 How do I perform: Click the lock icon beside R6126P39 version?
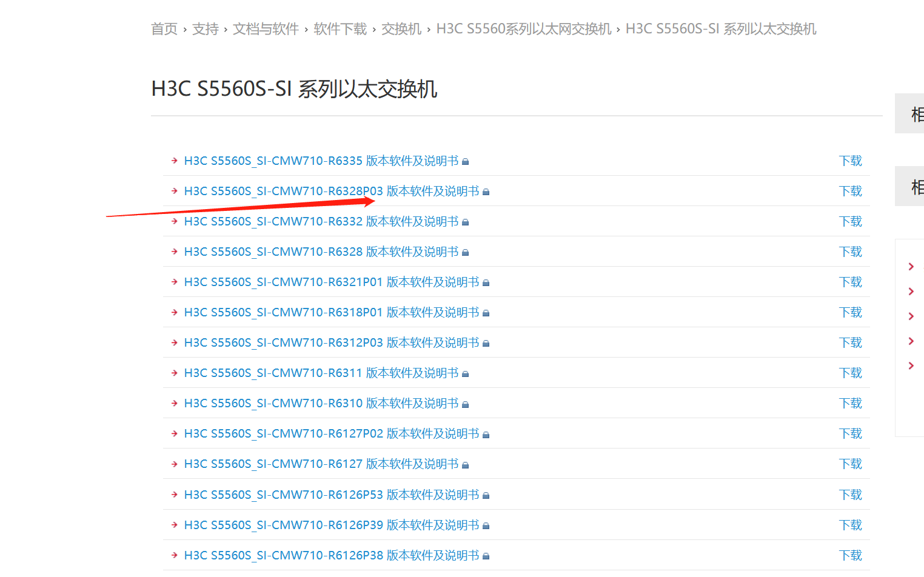486,526
